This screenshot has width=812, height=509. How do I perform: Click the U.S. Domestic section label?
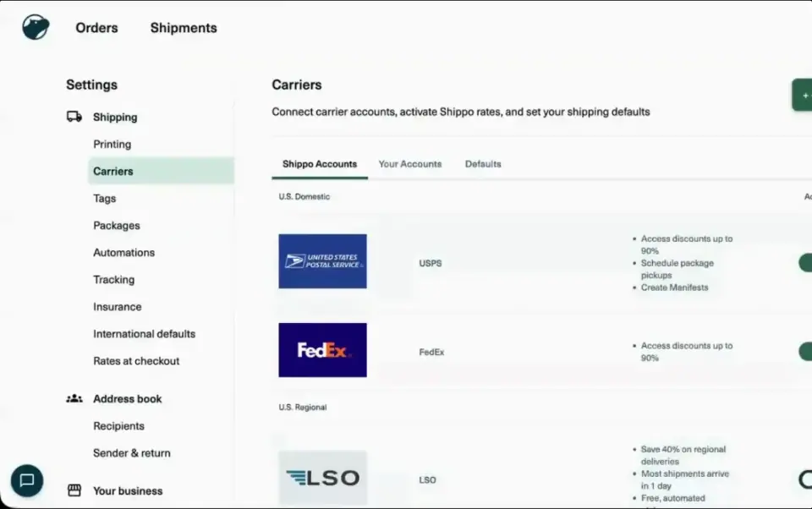click(x=304, y=196)
